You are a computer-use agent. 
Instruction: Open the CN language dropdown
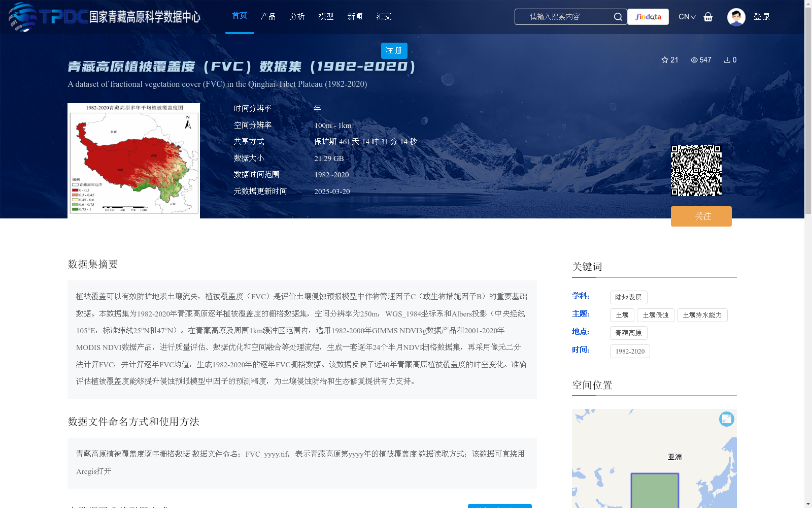point(687,17)
